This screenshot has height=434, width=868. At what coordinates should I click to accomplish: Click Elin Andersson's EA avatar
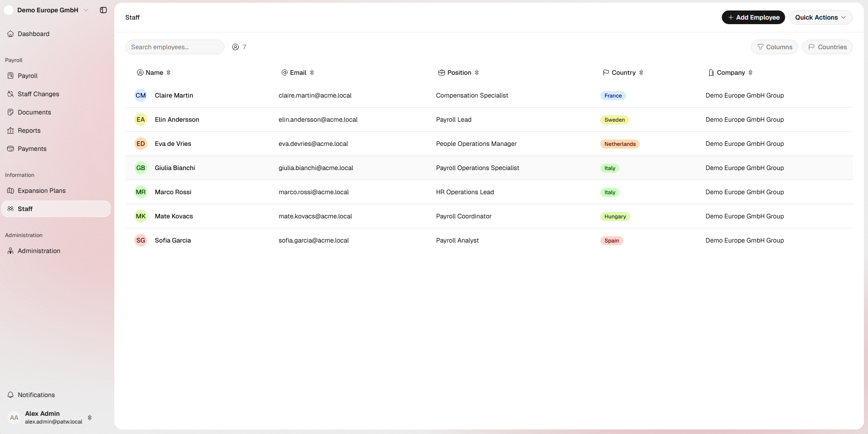pyautogui.click(x=141, y=119)
